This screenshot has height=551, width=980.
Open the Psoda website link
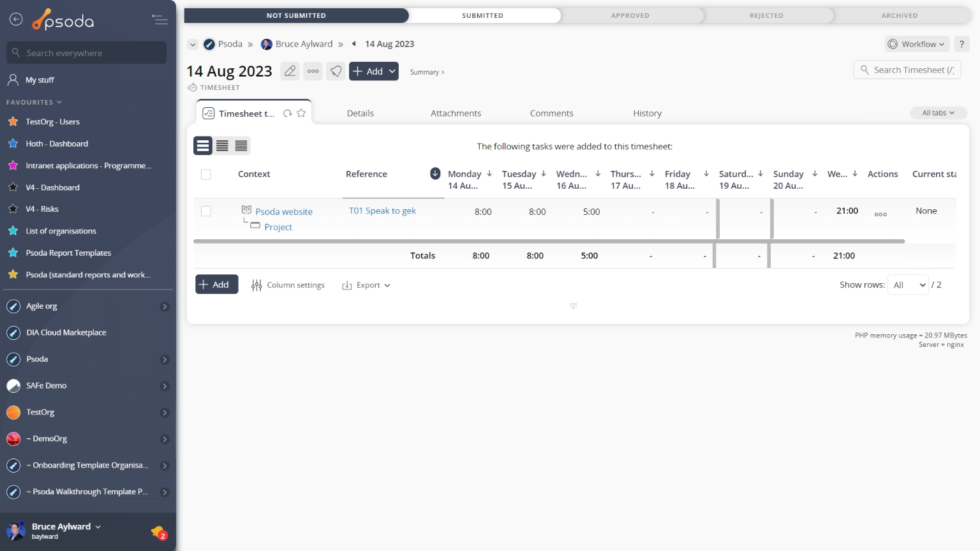click(x=284, y=212)
